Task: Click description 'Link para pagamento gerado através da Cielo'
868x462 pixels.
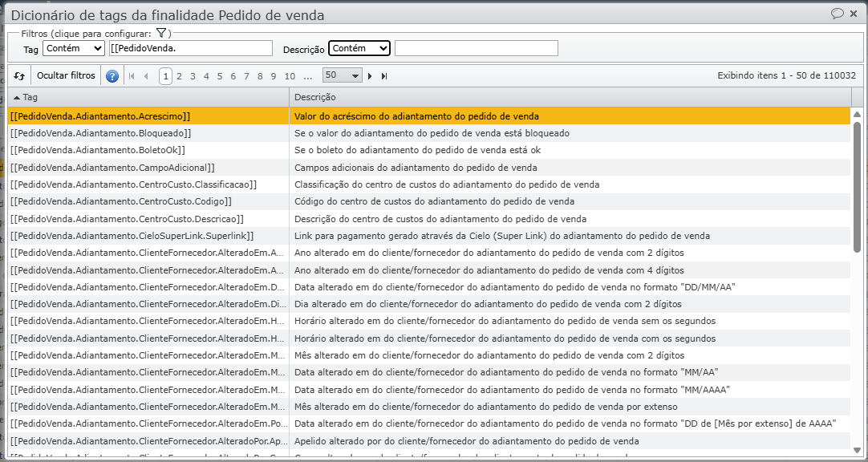Action: pyautogui.click(x=502, y=237)
